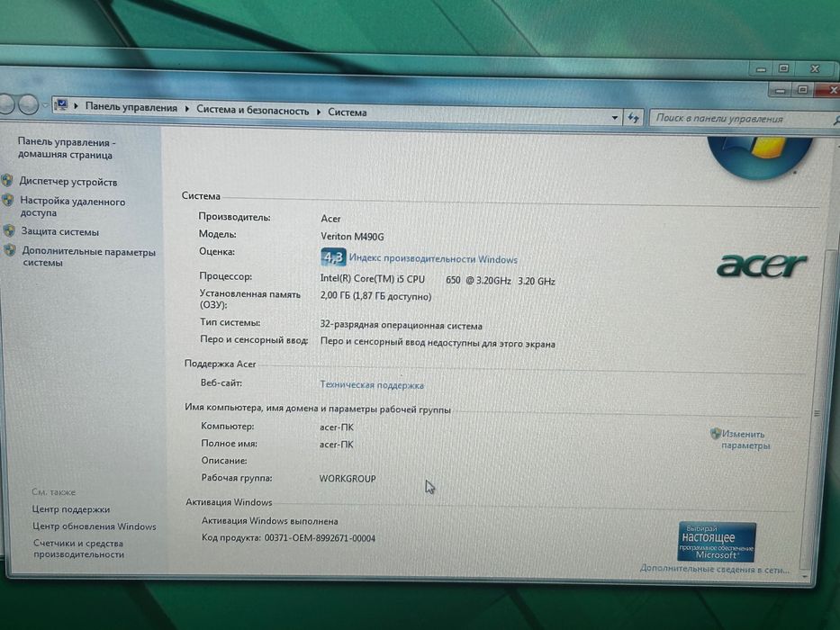Viewport: 840px width, 630px height.
Task: Click shield icon beside Настройка удаленного доступа
Action: pyautogui.click(x=8, y=201)
